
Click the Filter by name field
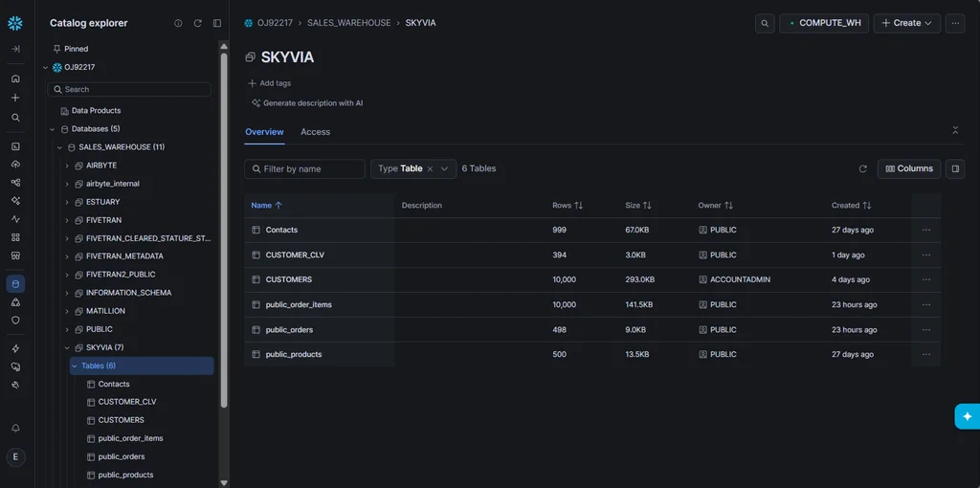[304, 168]
